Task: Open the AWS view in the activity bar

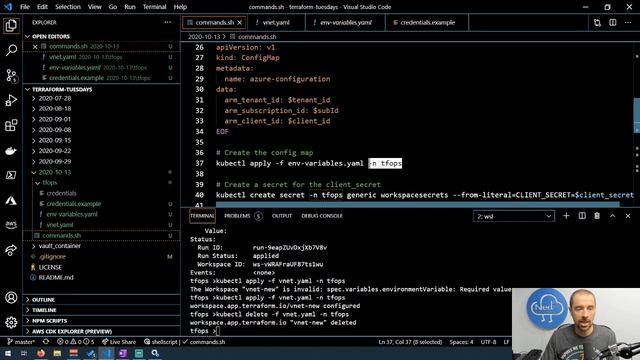Action: click(x=11, y=225)
